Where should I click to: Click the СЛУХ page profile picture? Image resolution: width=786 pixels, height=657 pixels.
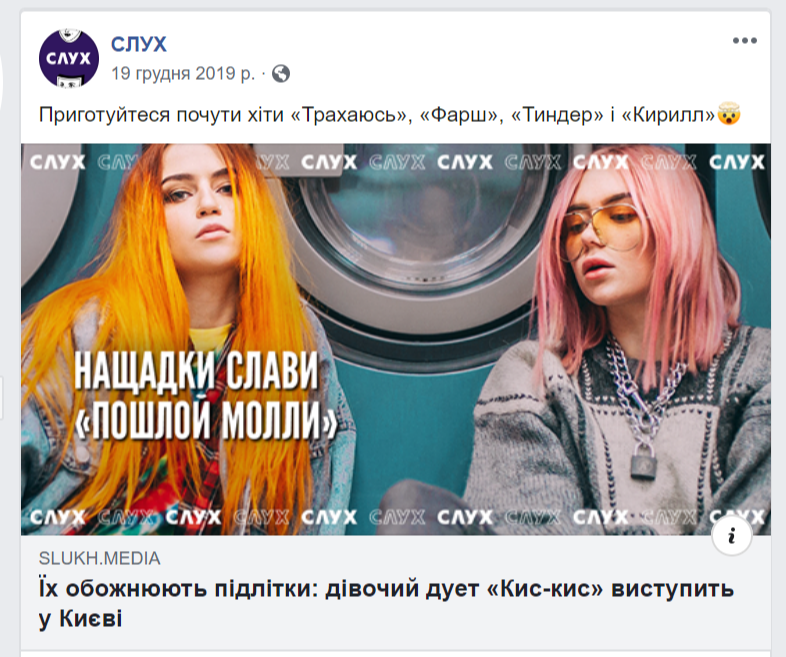point(69,58)
